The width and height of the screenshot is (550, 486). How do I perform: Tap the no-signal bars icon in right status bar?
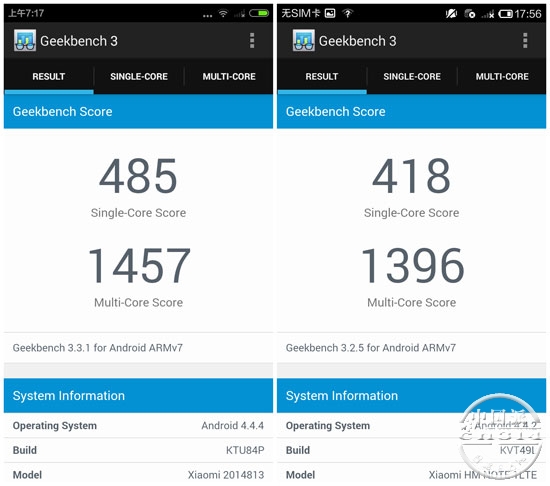pyautogui.click(x=488, y=14)
